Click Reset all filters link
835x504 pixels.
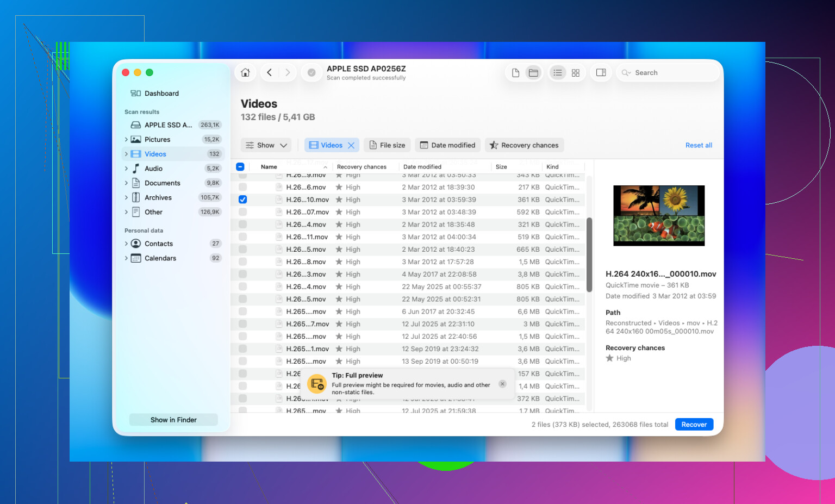click(x=699, y=145)
